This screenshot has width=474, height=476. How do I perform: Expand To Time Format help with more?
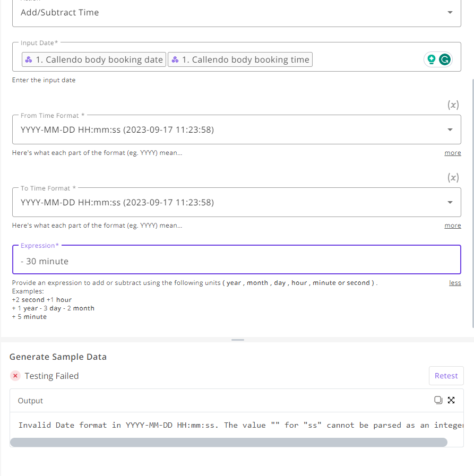point(452,226)
